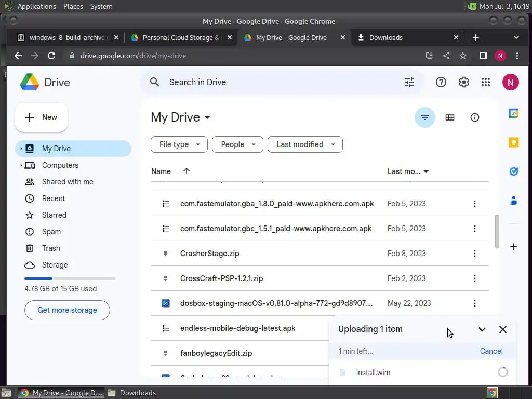
Task: Expand the My Drive sidebar tree
Action: click(x=21, y=149)
